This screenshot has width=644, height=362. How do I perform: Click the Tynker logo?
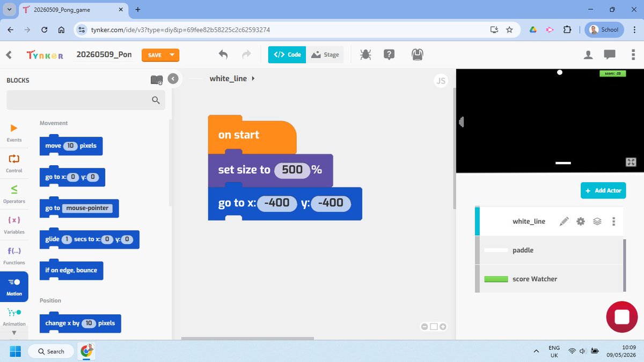pyautogui.click(x=45, y=55)
